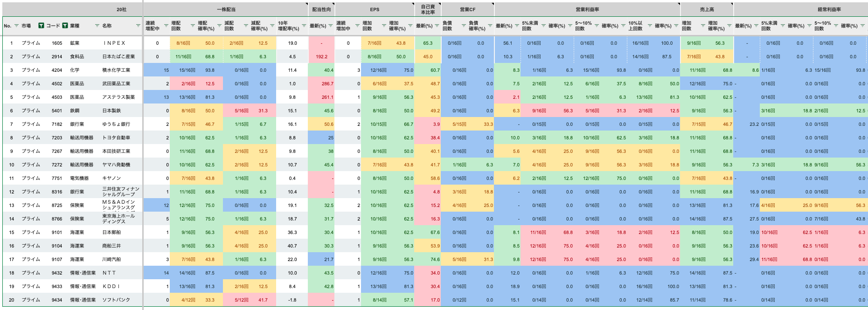The image size is (868, 310).
Task: Select the 営業CF group header
Action: (x=467, y=9)
